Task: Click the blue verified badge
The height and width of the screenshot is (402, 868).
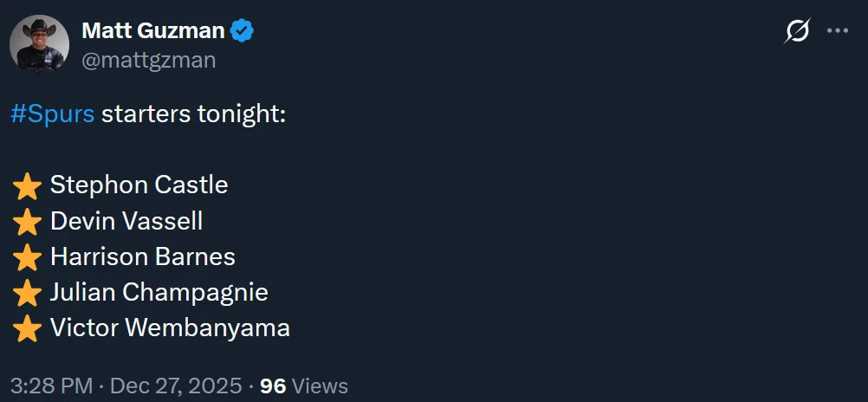Action: pos(242,32)
